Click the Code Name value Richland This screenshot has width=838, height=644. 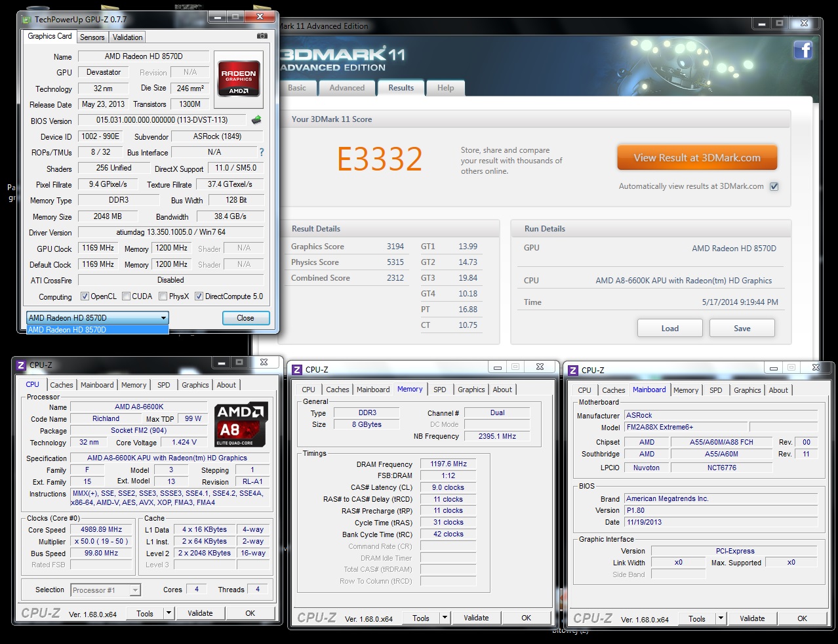(x=106, y=418)
